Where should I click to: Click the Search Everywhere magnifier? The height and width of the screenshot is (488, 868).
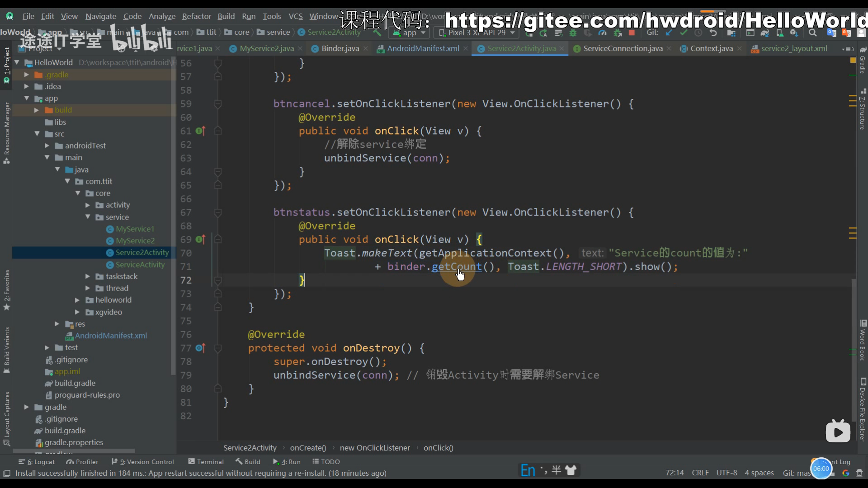pyautogui.click(x=813, y=33)
